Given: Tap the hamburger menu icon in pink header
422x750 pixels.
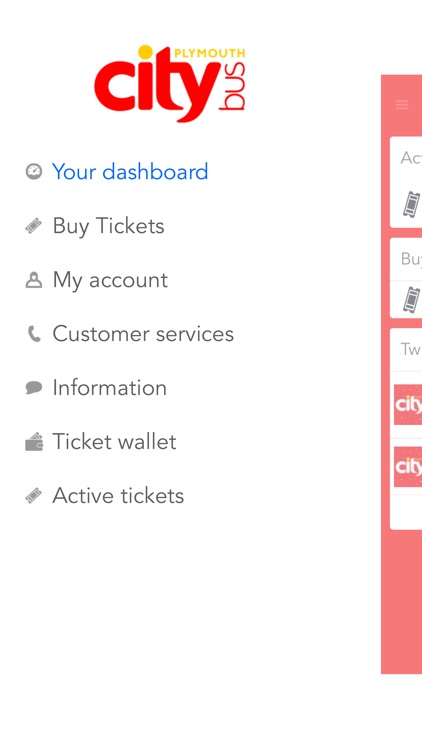Looking at the screenshot, I should (402, 105).
